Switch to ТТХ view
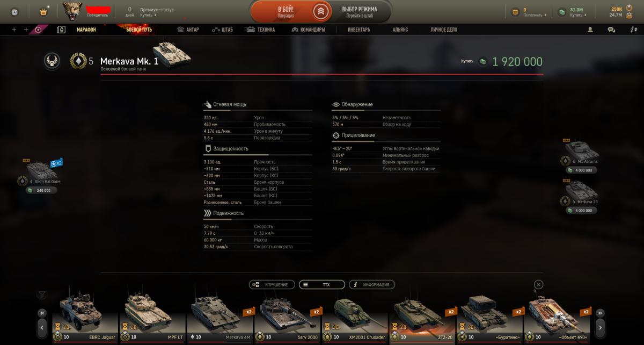Viewport: 644px width, 345px height. [322, 284]
